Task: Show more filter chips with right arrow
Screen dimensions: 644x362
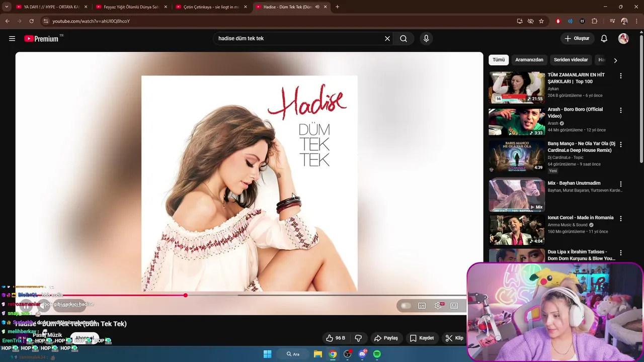Action: coord(615,60)
